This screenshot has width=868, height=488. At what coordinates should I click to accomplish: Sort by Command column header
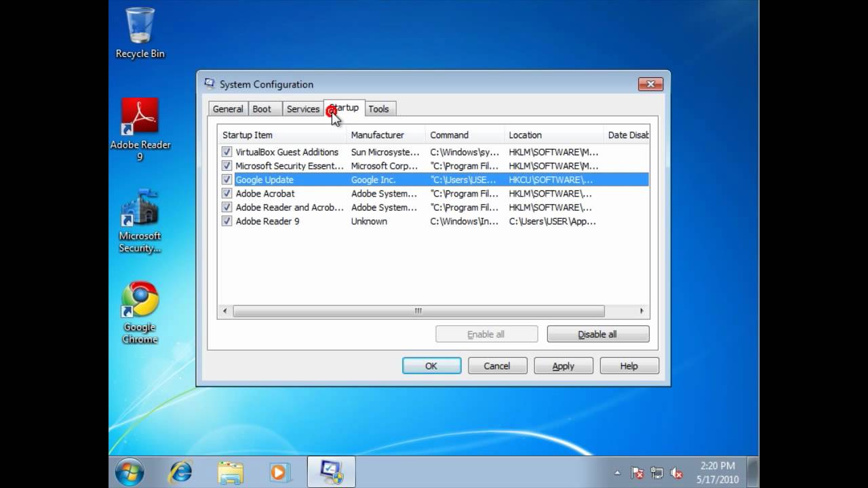coord(465,135)
